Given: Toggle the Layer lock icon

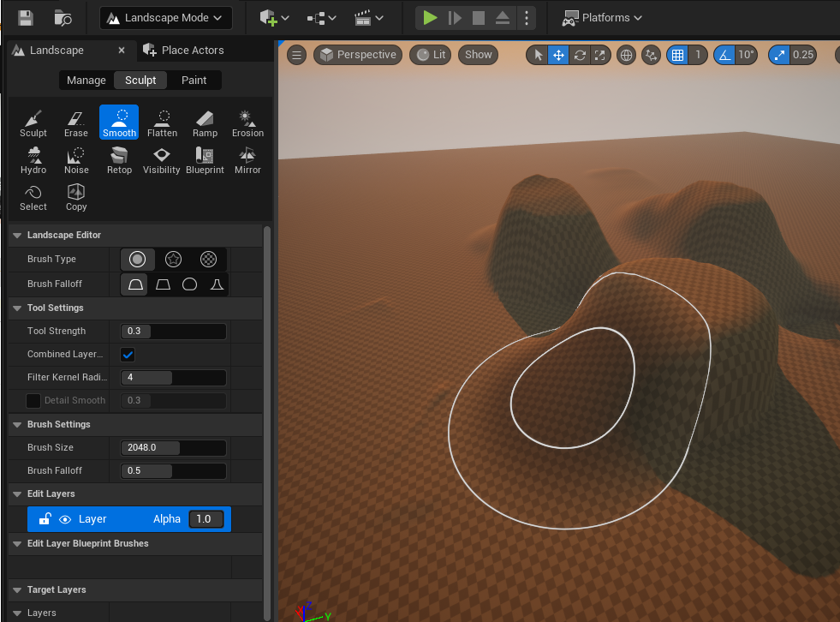Looking at the screenshot, I should [45, 518].
